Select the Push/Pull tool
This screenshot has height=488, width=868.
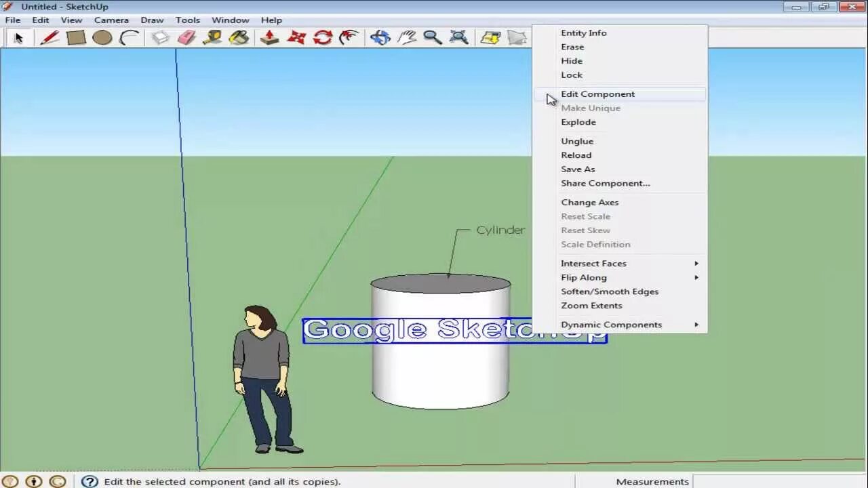tap(270, 38)
